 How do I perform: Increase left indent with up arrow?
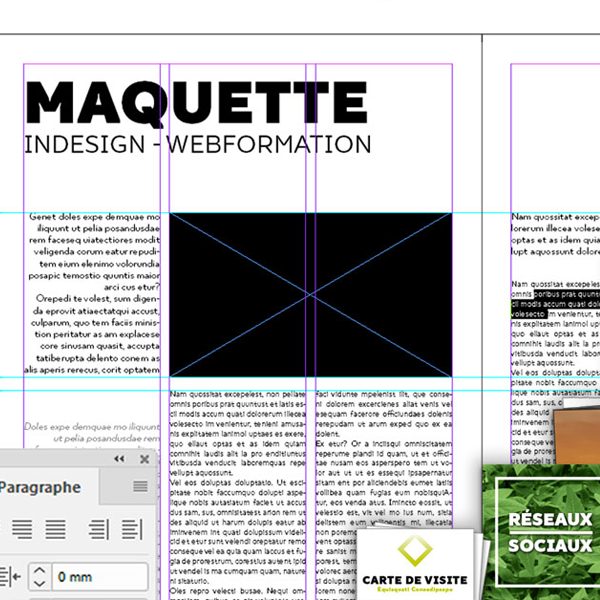(x=39, y=570)
